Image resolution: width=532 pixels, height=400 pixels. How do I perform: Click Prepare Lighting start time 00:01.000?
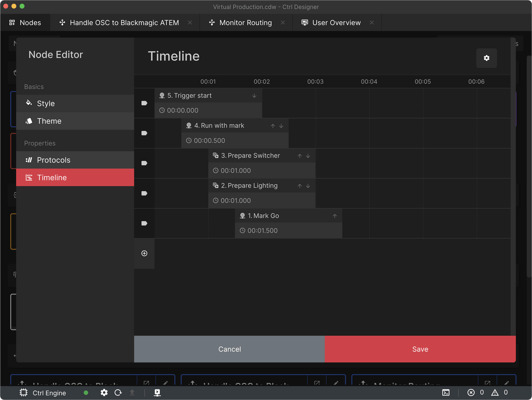[x=236, y=201]
